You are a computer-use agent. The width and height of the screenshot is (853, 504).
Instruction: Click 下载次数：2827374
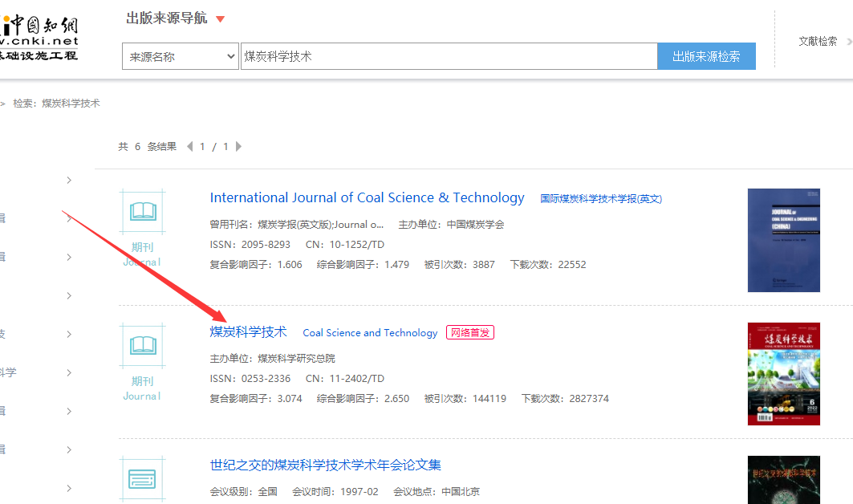tap(565, 398)
